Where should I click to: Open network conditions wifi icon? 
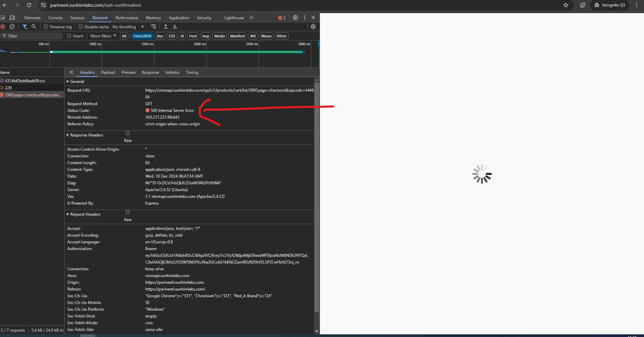153,27
